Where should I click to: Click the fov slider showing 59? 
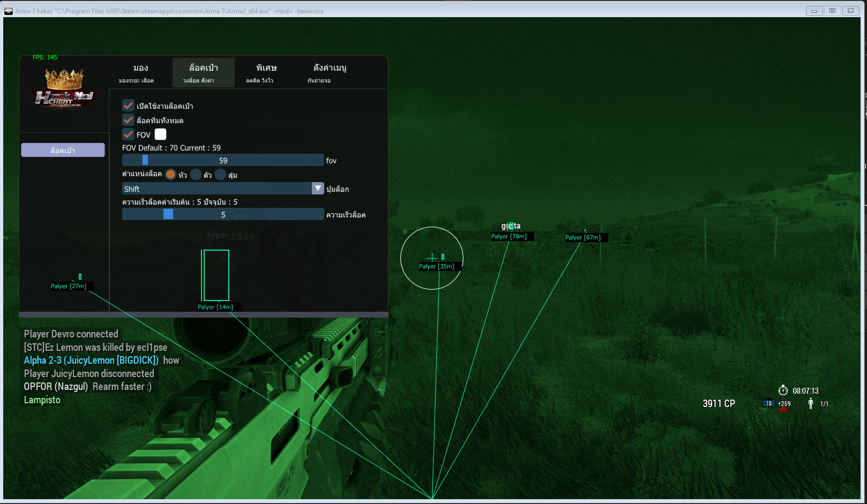(x=223, y=160)
